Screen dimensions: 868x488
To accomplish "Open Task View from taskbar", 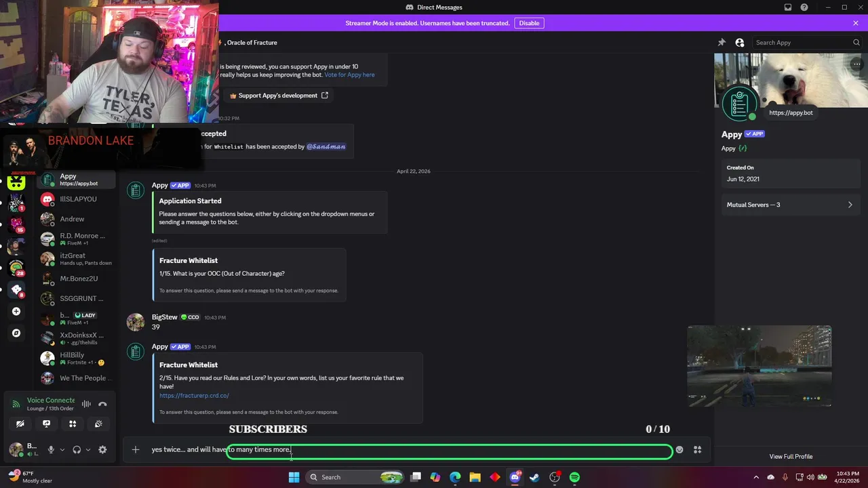I will [416, 477].
